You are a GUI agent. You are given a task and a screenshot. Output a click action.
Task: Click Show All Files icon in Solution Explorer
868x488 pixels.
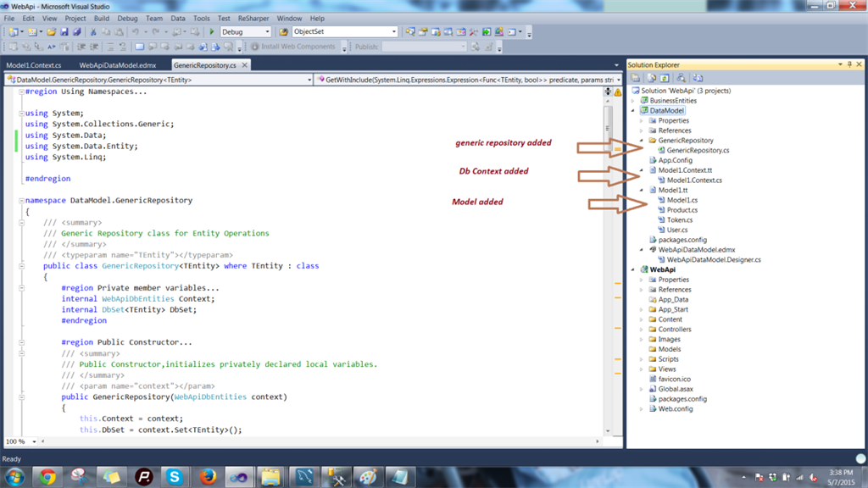pyautogui.click(x=651, y=78)
